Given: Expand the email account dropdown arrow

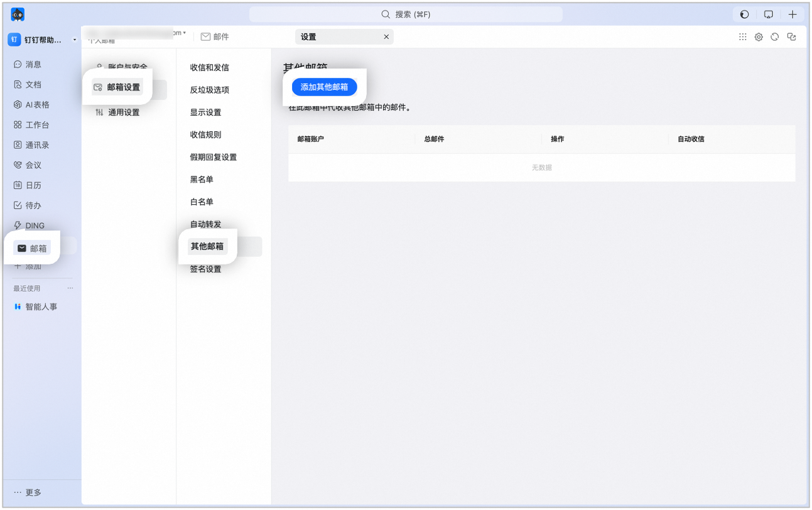Looking at the screenshot, I should point(184,33).
